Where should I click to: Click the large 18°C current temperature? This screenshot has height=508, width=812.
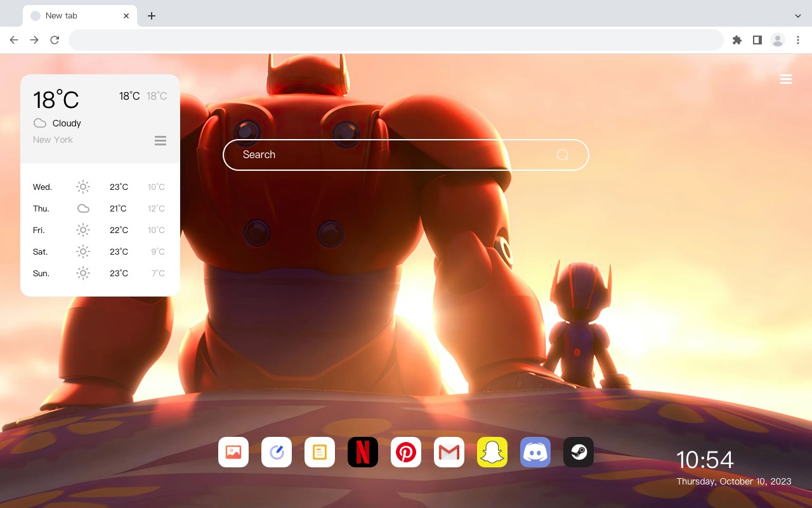[x=56, y=100]
